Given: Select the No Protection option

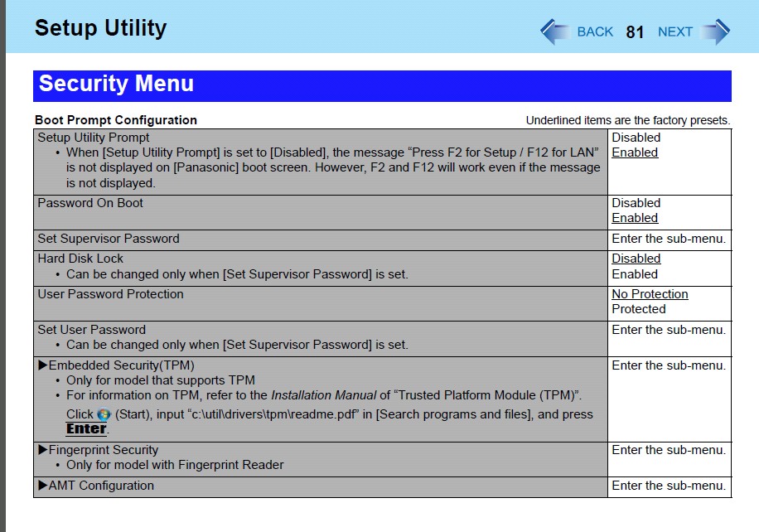Looking at the screenshot, I should [x=650, y=294].
